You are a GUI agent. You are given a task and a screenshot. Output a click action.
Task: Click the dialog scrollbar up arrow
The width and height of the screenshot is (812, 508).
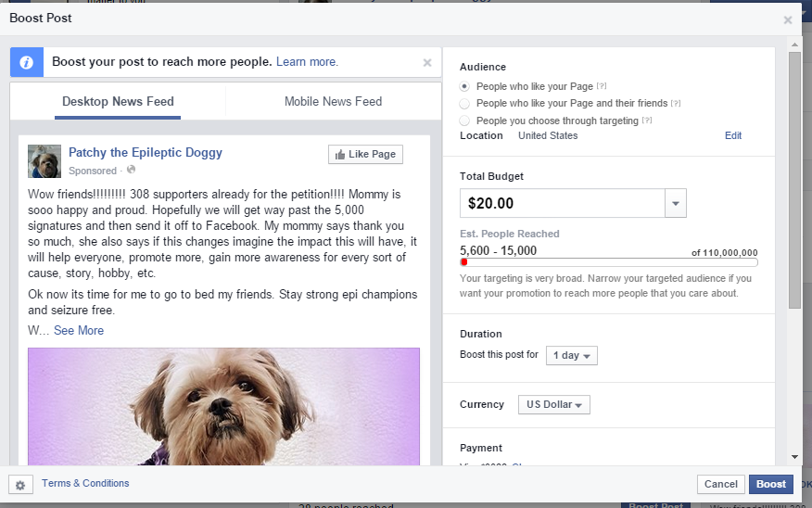pyautogui.click(x=795, y=44)
